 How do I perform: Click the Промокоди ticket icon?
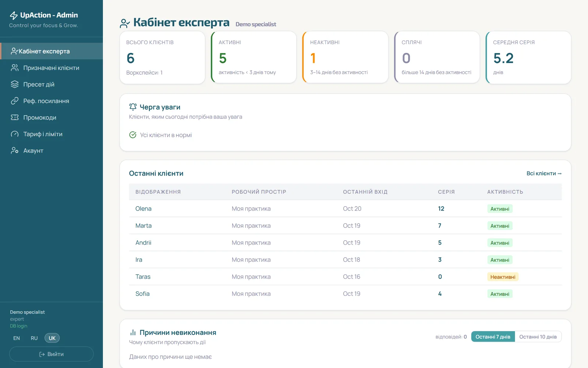pos(15,117)
